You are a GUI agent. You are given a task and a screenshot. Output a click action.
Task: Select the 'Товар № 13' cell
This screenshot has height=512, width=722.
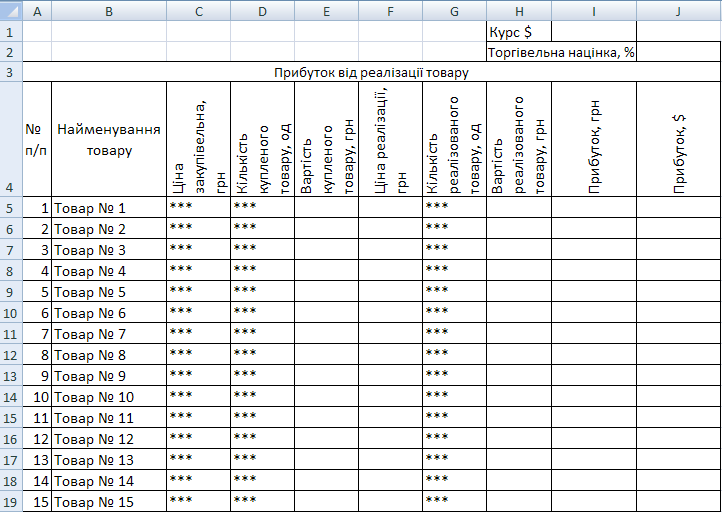click(x=109, y=460)
